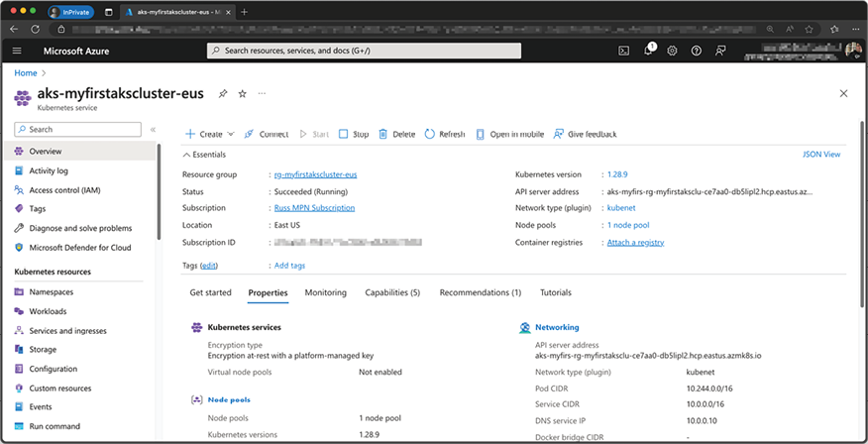The height and width of the screenshot is (444, 868).
Task: Open rg-myfirstakscluster-eus resource group link
Action: point(315,174)
